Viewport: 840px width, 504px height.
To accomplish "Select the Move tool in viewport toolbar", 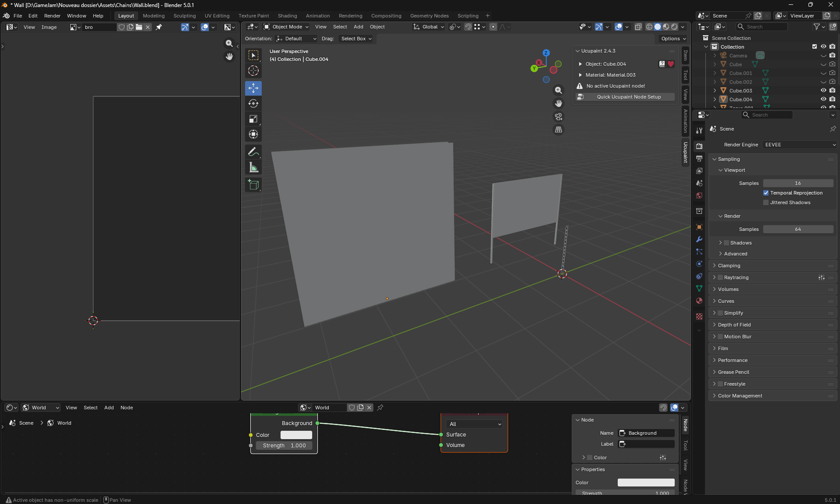I will pyautogui.click(x=253, y=88).
